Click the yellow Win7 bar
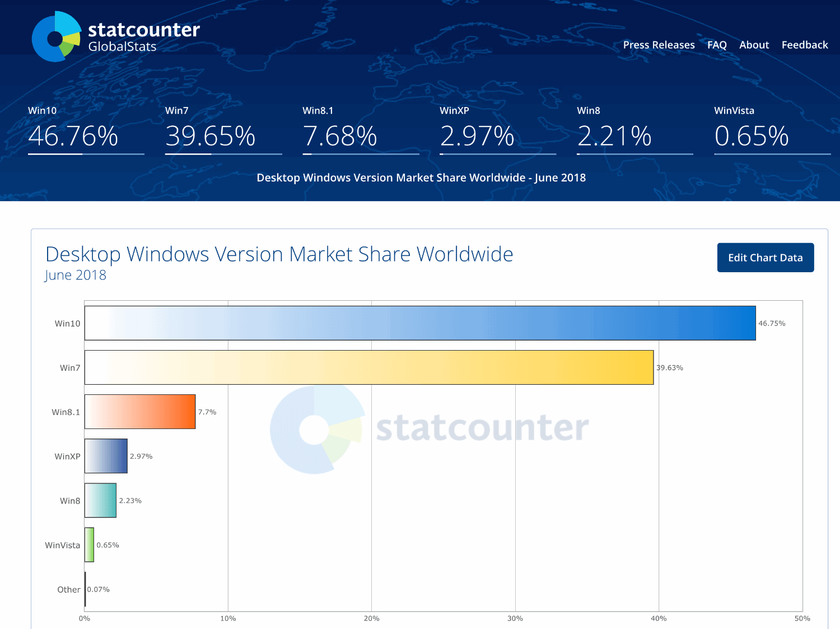This screenshot has height=629, width=840. point(364,367)
